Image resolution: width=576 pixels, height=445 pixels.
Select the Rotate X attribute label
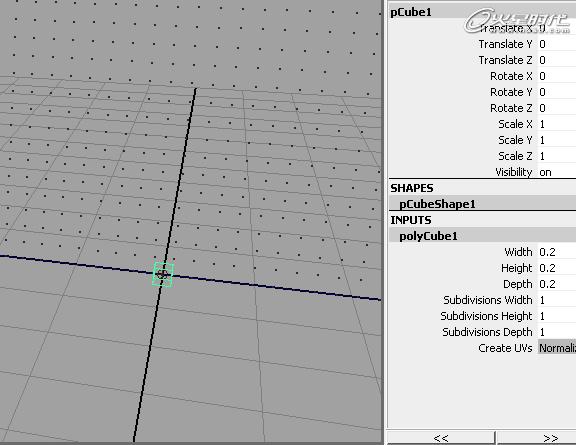point(511,76)
